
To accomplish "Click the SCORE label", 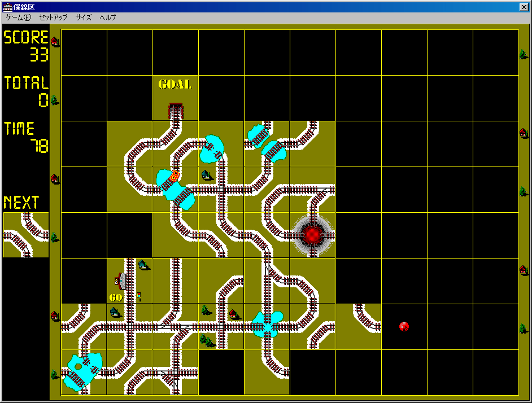I will (26, 37).
